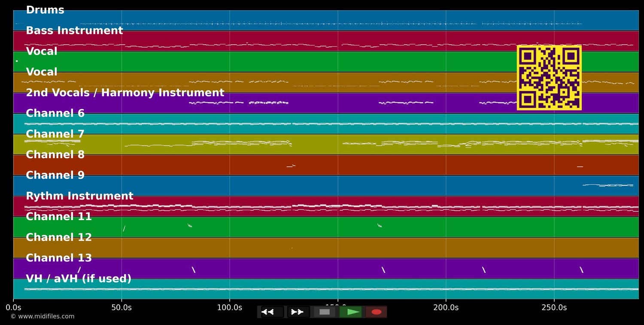This screenshot has height=325, width=644.
Task: Select the Channel 9 track label
Action: 55,175
